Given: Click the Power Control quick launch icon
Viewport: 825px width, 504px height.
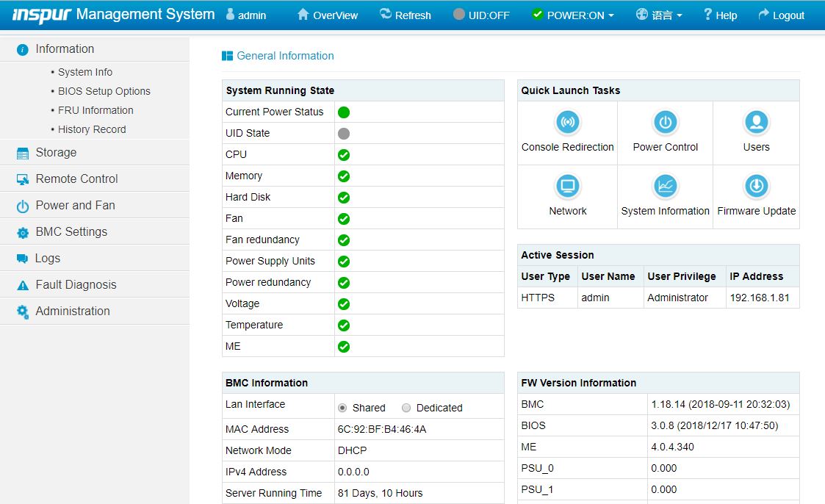Looking at the screenshot, I should (x=665, y=122).
